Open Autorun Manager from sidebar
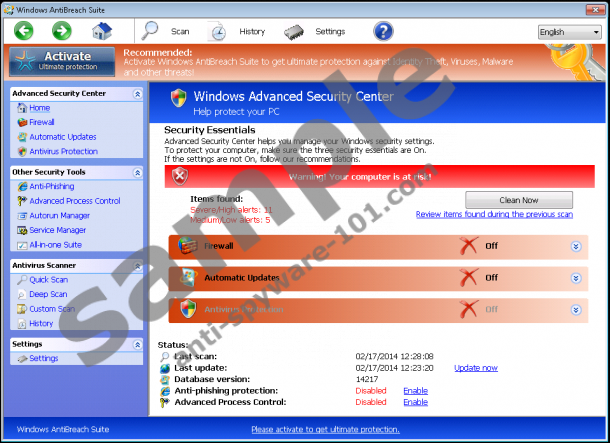The height and width of the screenshot is (443, 610). [59, 215]
